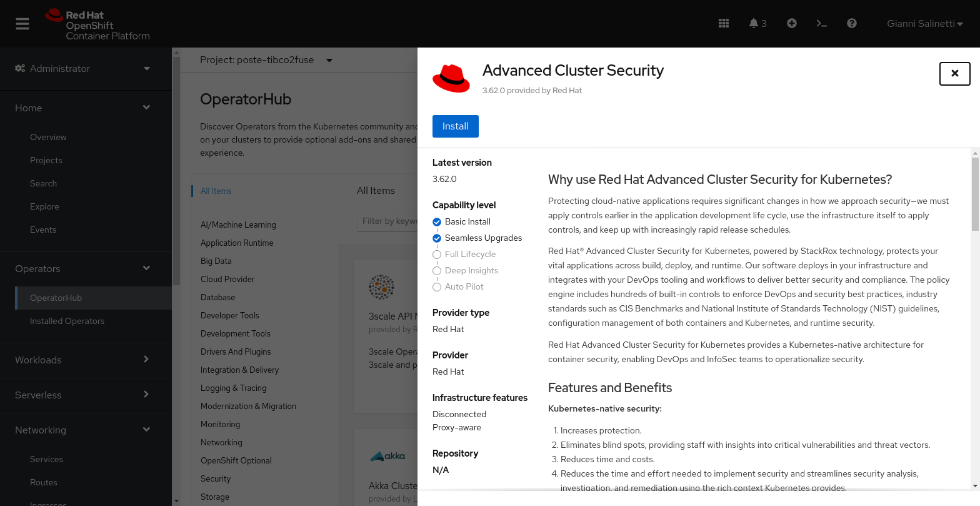Click the operator details panel scrollbar
980x506 pixels.
[x=975, y=194]
